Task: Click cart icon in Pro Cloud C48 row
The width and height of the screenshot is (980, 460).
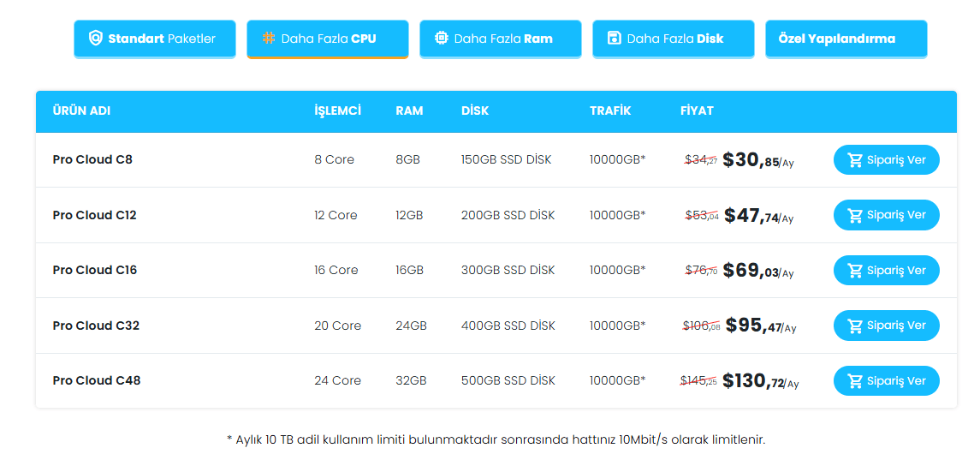Action: coord(854,381)
